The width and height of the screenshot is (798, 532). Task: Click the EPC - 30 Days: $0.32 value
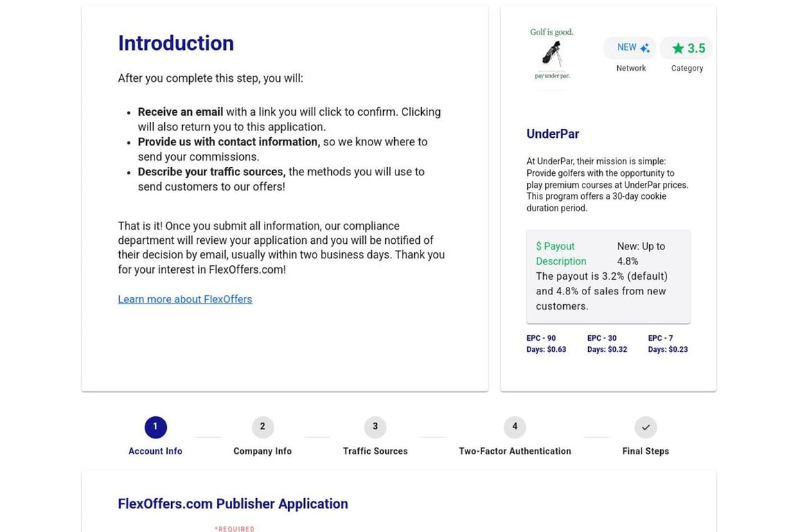point(607,344)
